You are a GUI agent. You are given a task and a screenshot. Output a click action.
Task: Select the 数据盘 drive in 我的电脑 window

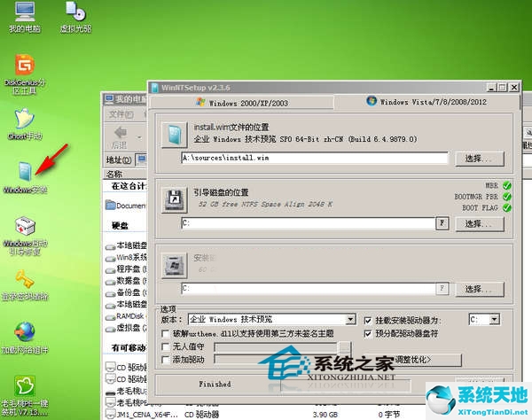[126, 281]
